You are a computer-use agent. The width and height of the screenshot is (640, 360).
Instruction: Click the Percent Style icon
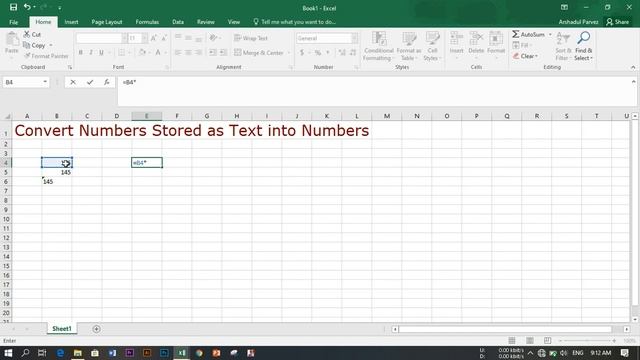click(x=318, y=53)
